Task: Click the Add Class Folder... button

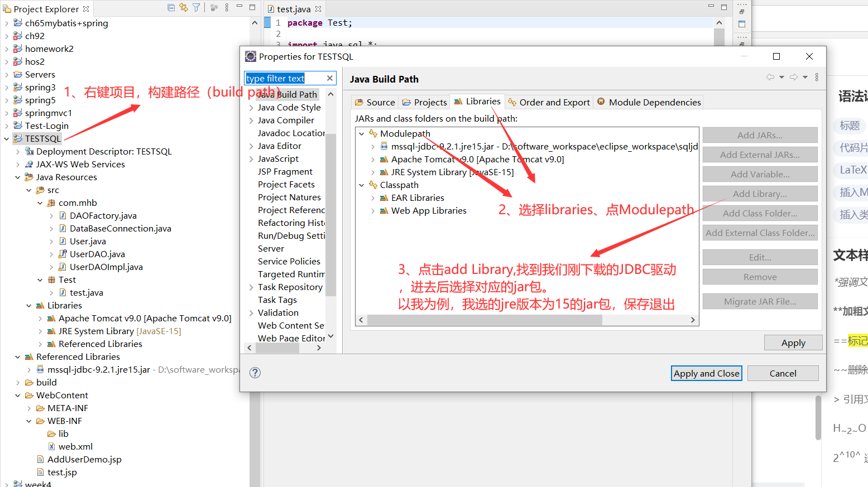Action: (760, 213)
